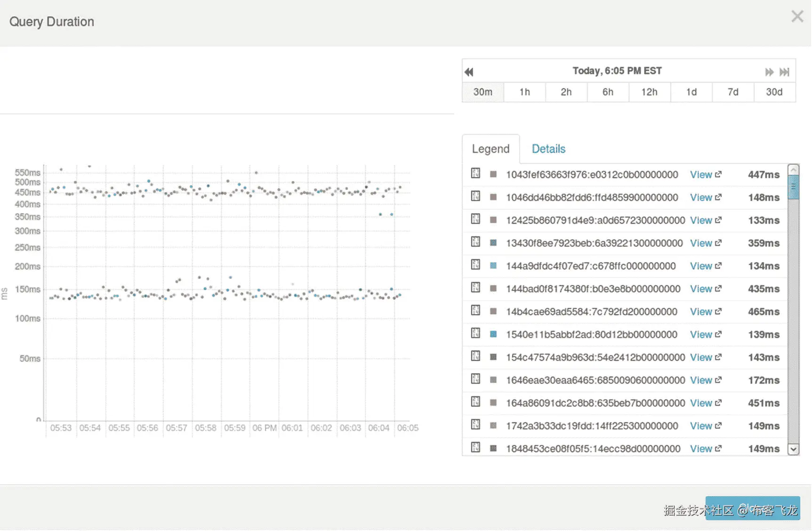Screen dimensions: 812x531
Task: Select the 6h time range
Action: pyautogui.click(x=608, y=92)
